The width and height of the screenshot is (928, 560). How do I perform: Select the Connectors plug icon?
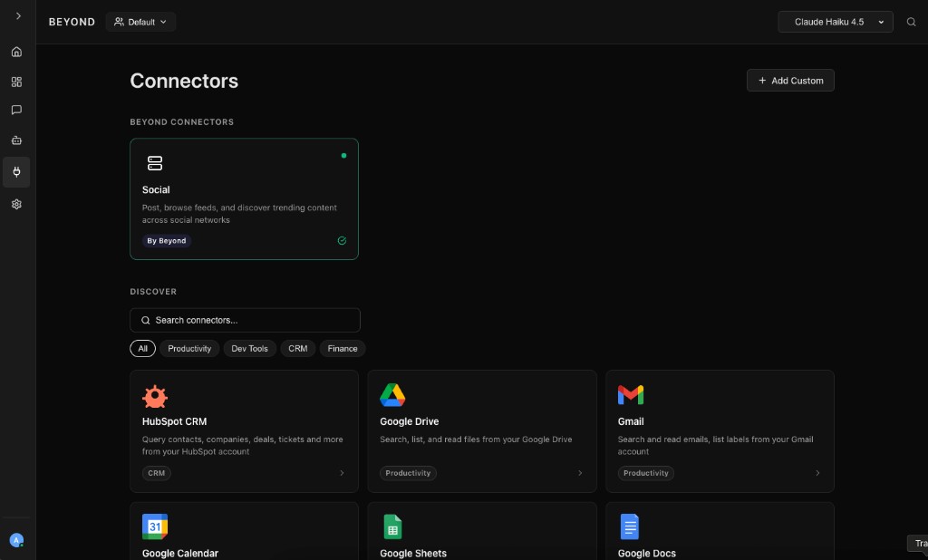tap(16, 172)
